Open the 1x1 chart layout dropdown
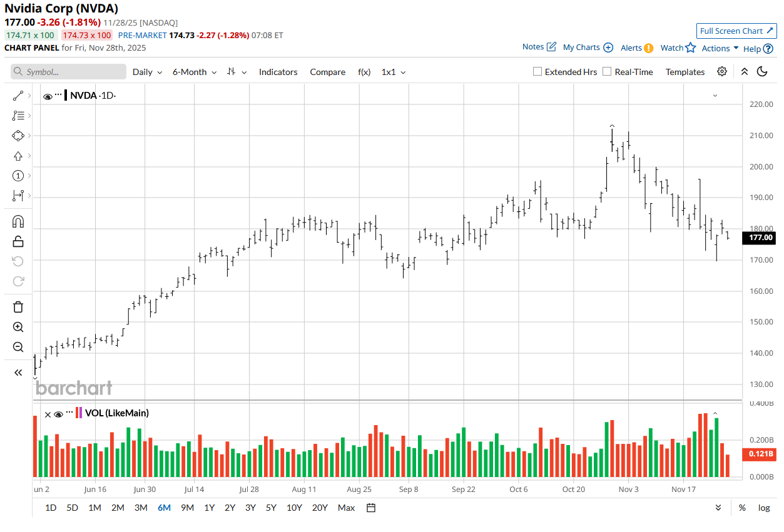Image resolution: width=784 pixels, height=532 pixels. point(392,72)
